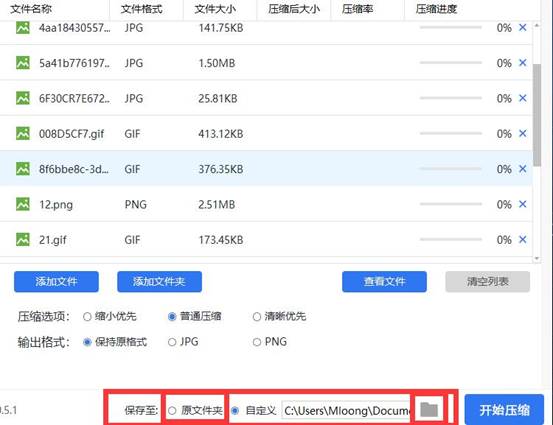Click the file list vertical scrollbar thumb

click(537, 115)
